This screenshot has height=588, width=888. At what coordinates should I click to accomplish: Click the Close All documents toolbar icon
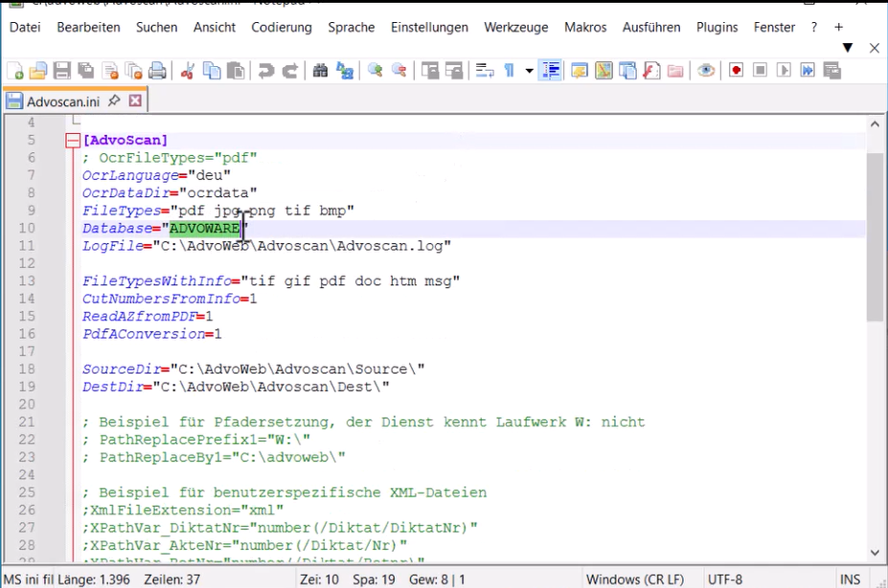[x=134, y=71]
